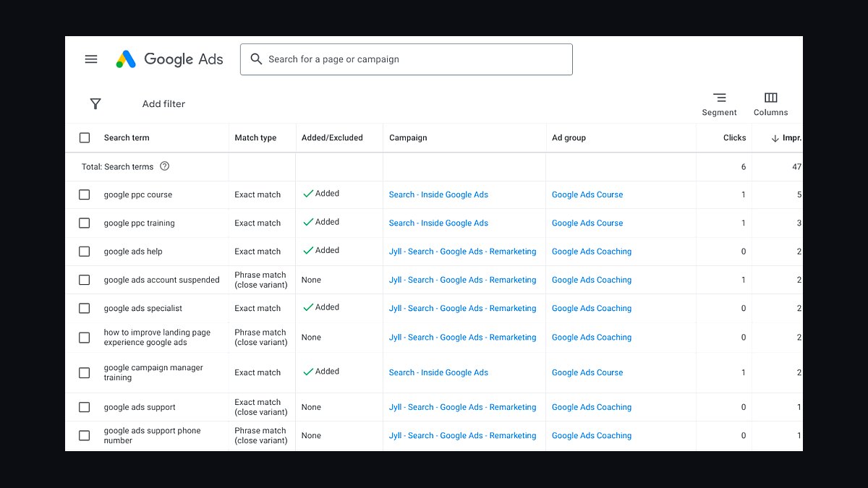Click Exact match (close variant) in google ads support row
Viewport: 868px width, 488px height.
pos(261,407)
